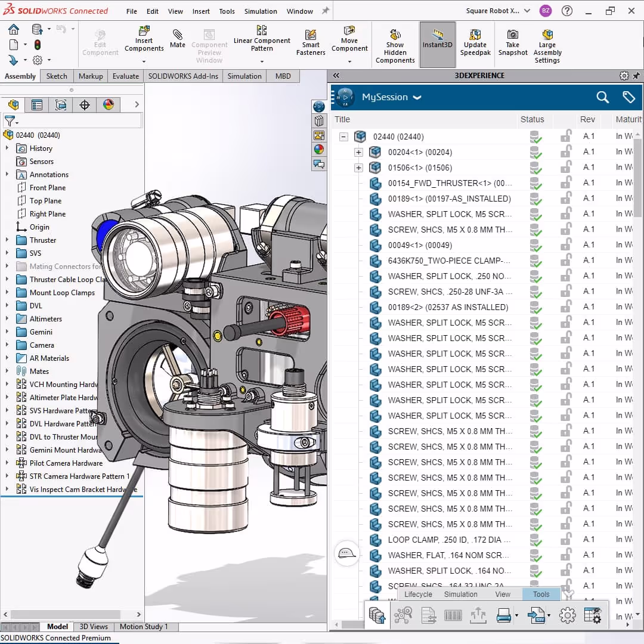
Task: Select the Move Component tool
Action: 349,39
